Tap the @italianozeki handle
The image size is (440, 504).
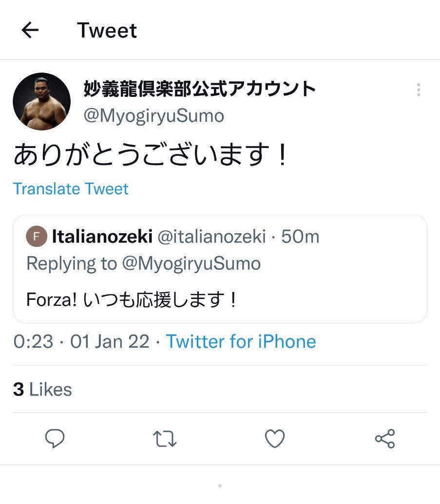coord(212,237)
